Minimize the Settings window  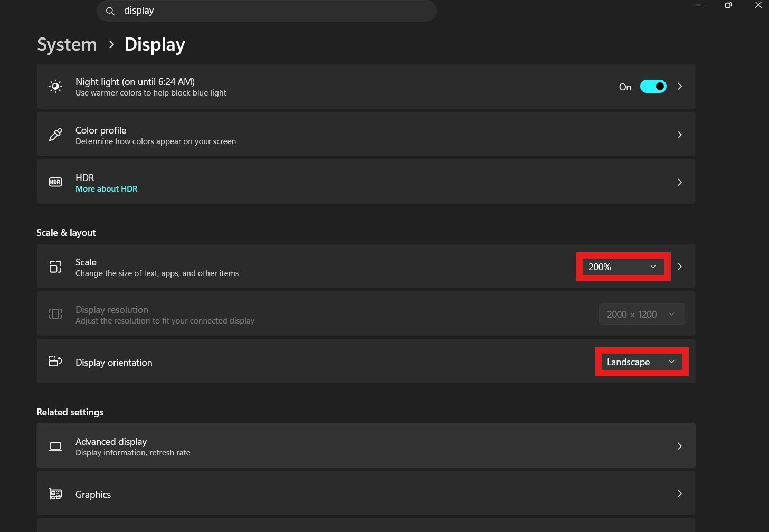coord(698,5)
